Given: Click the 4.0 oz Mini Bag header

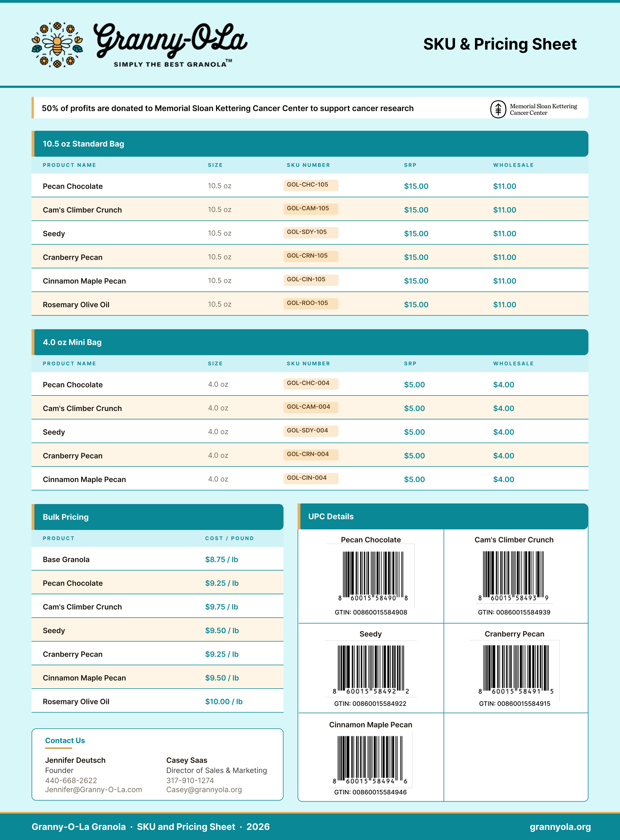Looking at the screenshot, I should (x=310, y=342).
